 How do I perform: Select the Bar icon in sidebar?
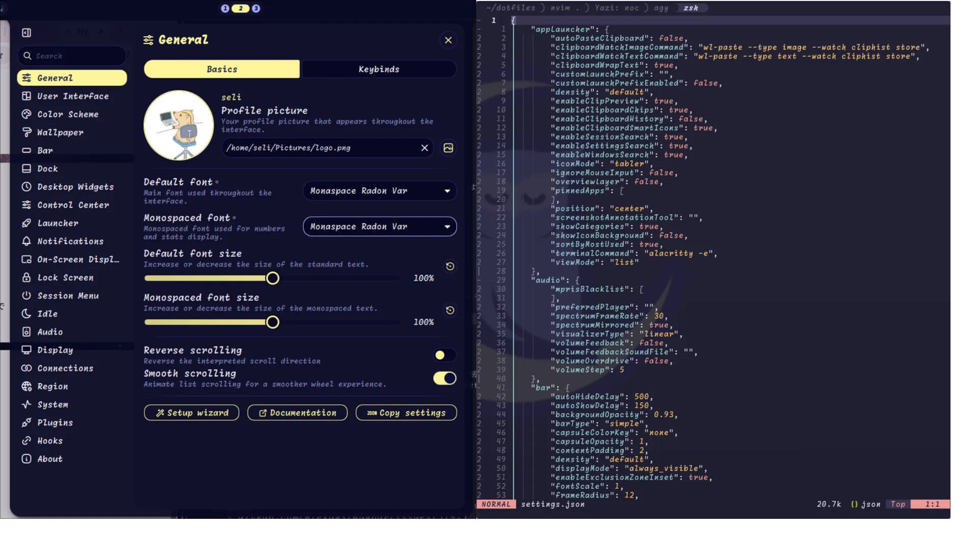point(27,151)
